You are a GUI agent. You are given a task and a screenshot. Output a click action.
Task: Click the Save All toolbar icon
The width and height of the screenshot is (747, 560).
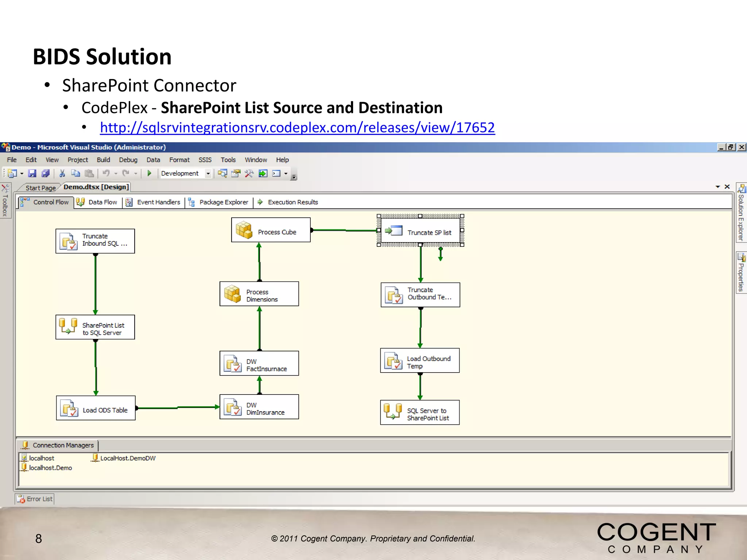(46, 174)
